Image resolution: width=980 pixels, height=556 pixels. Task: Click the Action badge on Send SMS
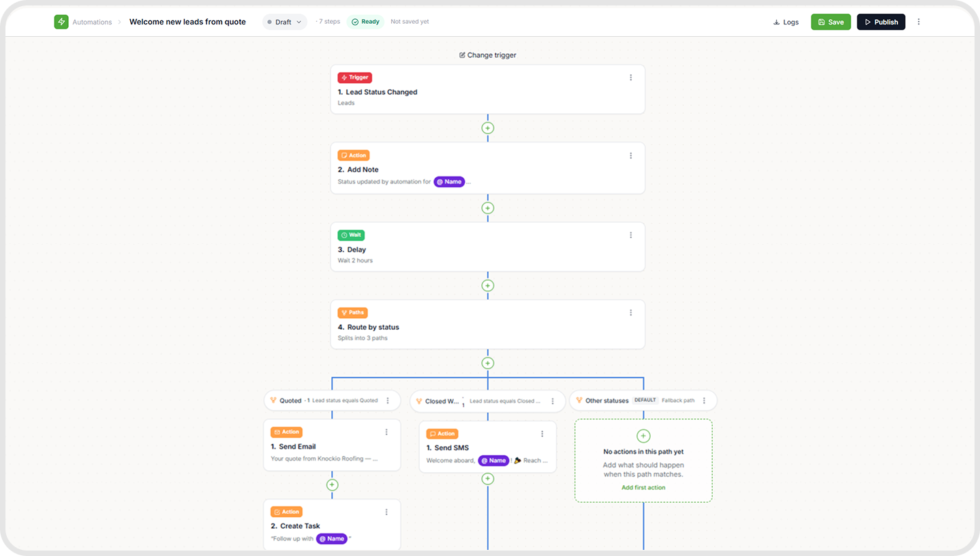coord(442,434)
